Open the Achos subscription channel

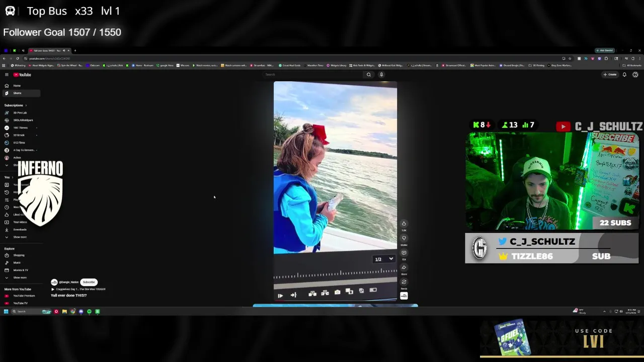pyautogui.click(x=20, y=158)
